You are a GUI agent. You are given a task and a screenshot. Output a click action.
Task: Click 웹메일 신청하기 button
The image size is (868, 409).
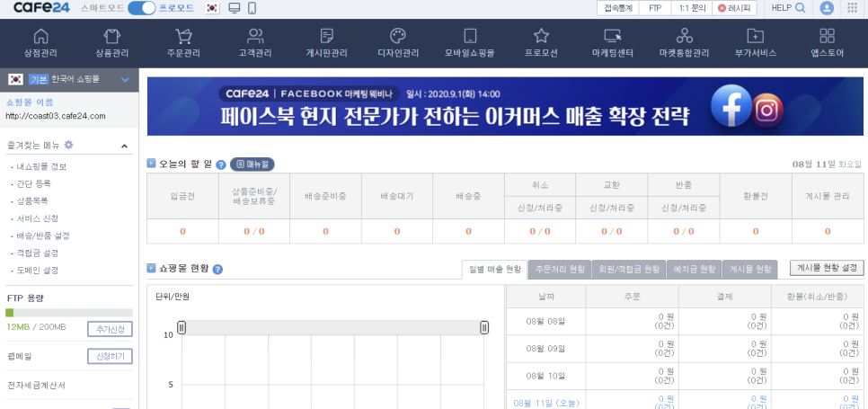pyautogui.click(x=110, y=356)
